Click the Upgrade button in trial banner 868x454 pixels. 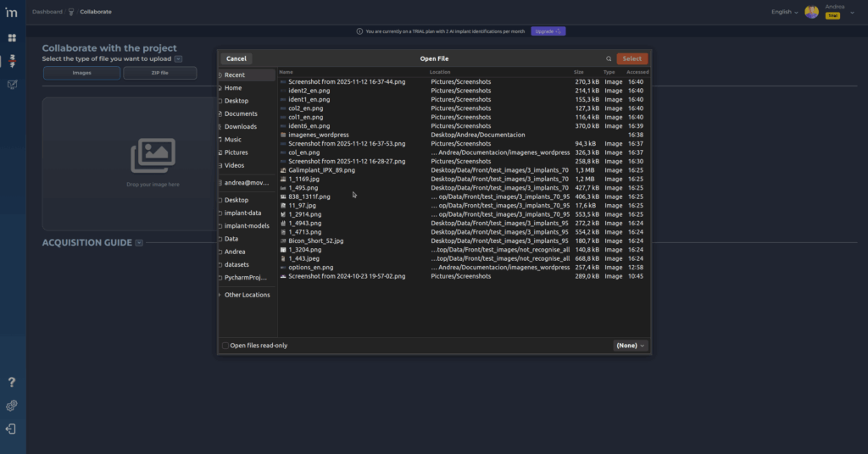coord(548,31)
